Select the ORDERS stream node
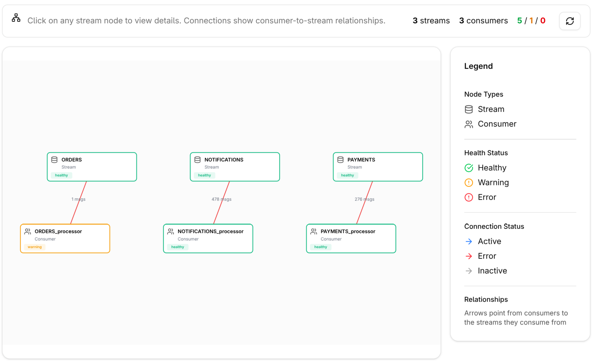This screenshot has width=595, height=364. 104,167
